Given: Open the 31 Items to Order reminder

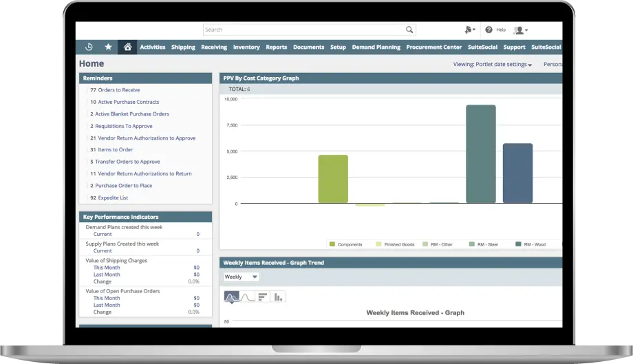Looking at the screenshot, I should click(111, 150).
